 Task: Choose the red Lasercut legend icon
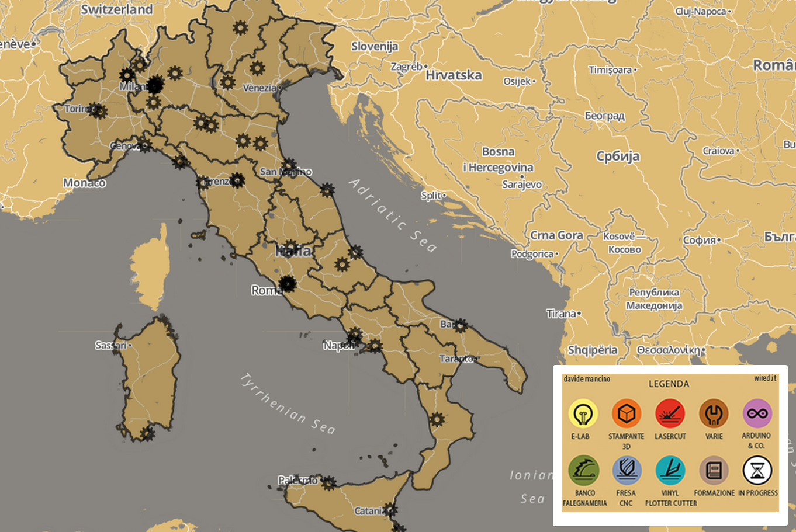[670, 413]
